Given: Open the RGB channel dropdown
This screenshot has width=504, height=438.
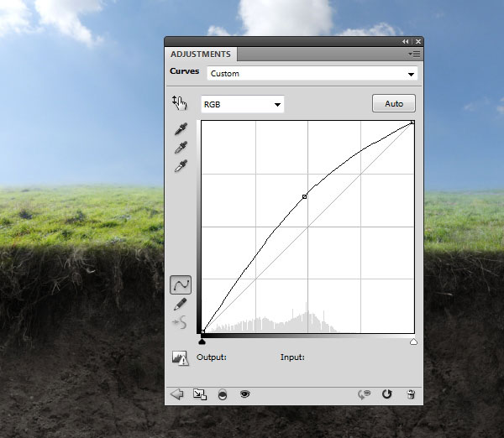Looking at the screenshot, I should point(243,104).
